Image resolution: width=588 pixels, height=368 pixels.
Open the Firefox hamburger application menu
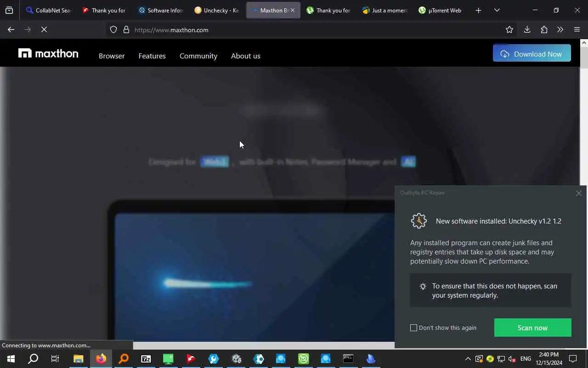pyautogui.click(x=577, y=29)
